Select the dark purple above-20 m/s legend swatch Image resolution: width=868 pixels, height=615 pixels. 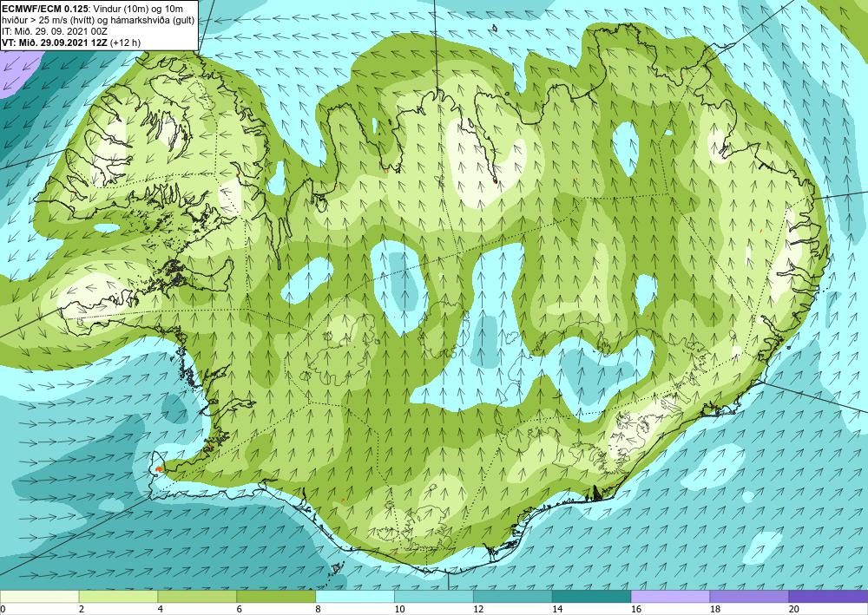point(828,597)
